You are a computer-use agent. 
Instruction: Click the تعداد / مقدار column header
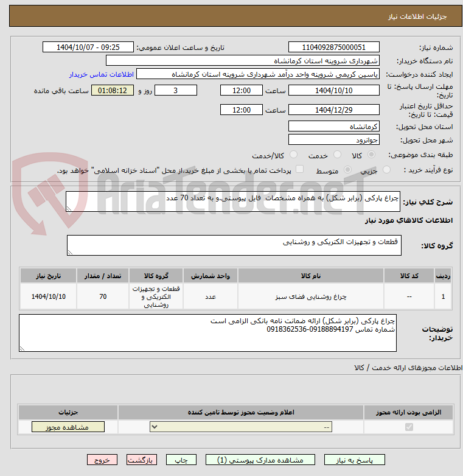pos(103,276)
